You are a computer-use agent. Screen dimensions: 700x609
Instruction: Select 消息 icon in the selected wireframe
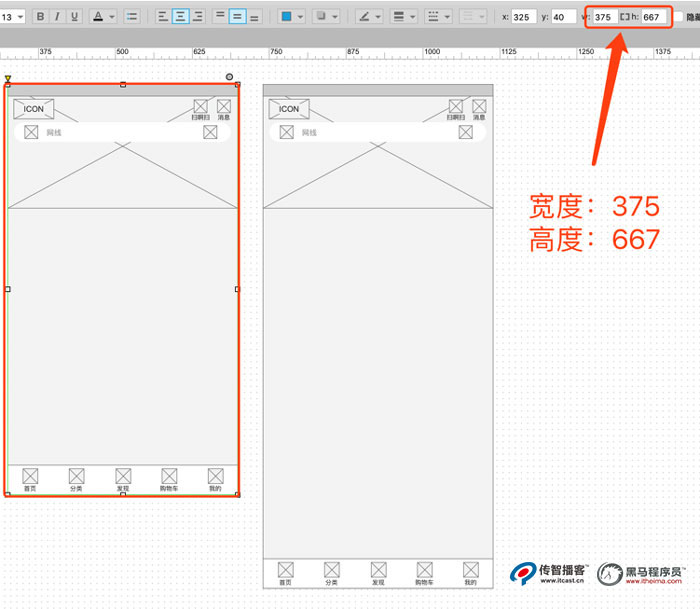tap(224, 106)
